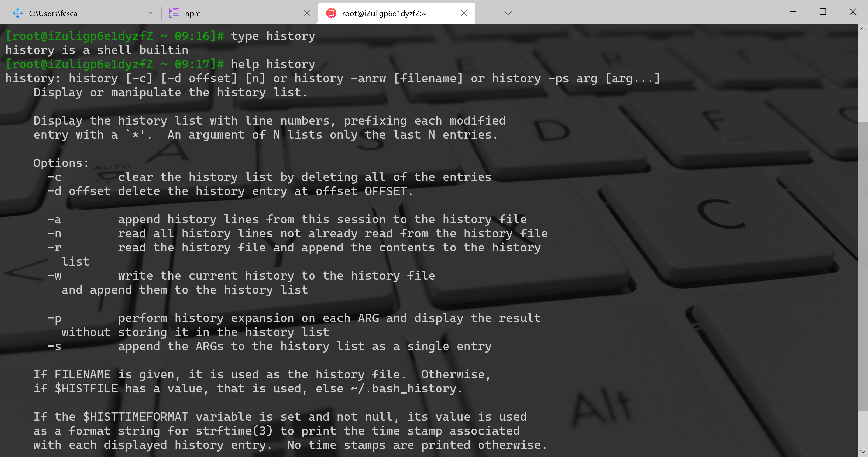Click the blue arrows icon on the C:\Users\fcsca tab

coord(18,13)
